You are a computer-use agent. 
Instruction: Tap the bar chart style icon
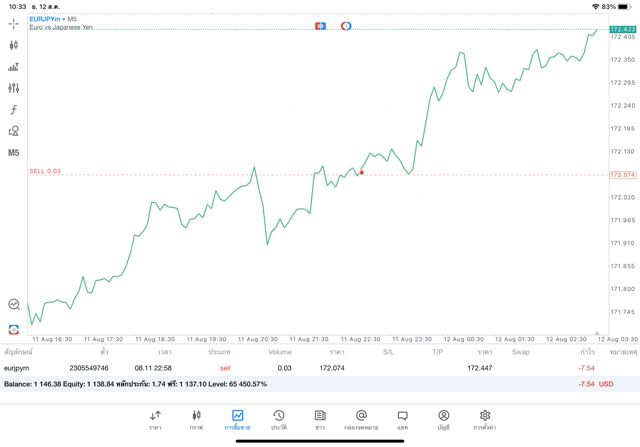[x=14, y=67]
